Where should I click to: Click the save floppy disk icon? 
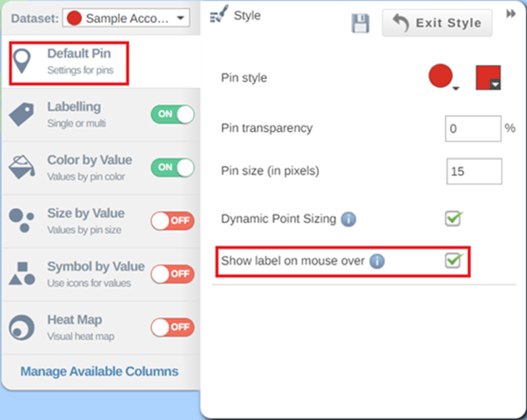coord(360,23)
